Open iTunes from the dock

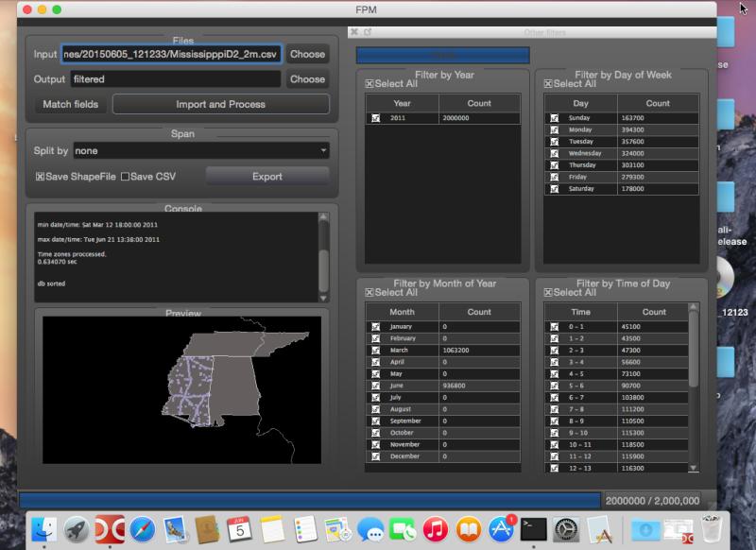pos(436,529)
